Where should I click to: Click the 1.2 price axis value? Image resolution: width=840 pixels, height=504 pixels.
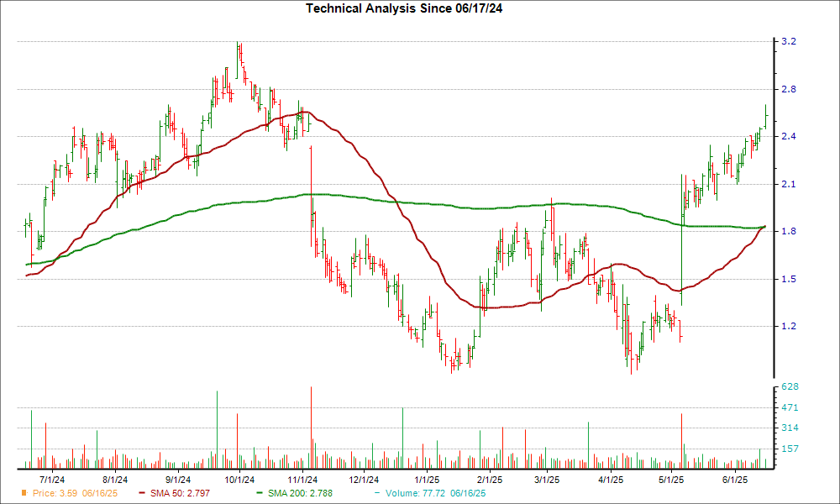coord(789,326)
